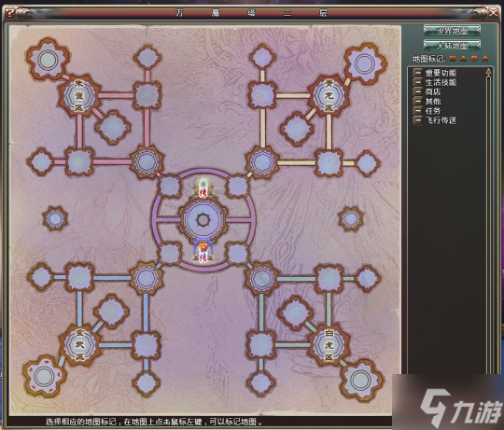This screenshot has width=504, height=430.
Task: Collapse the 飞行传送 category
Action: (417, 120)
